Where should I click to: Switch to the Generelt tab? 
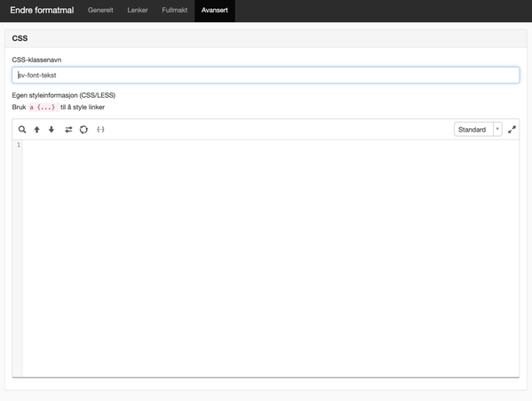[x=100, y=10]
